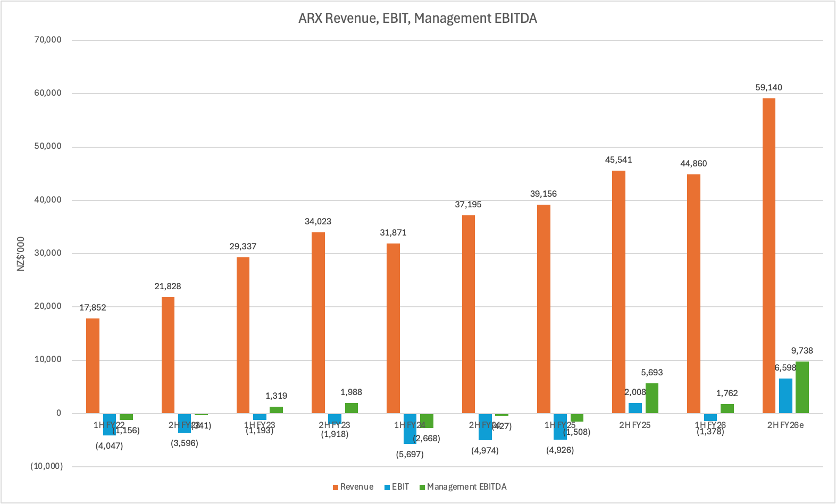Click the 59,140 revenue data label
836x504 pixels.
[769, 88]
